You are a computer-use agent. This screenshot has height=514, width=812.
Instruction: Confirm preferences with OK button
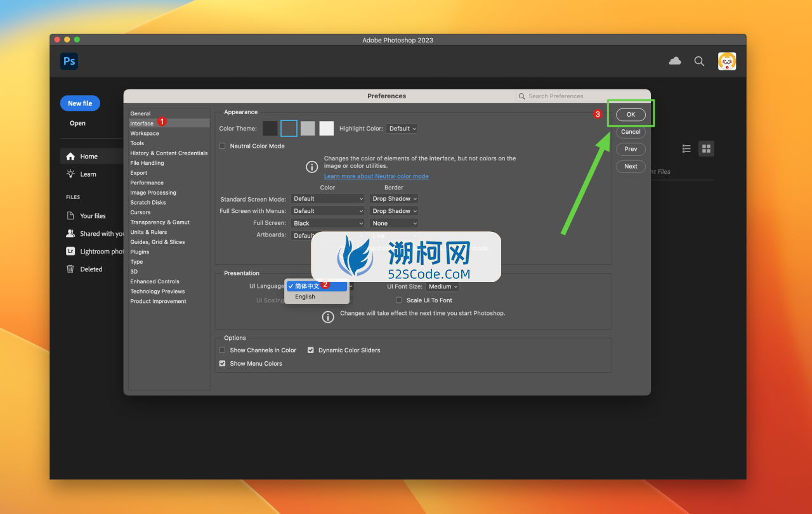coord(631,115)
